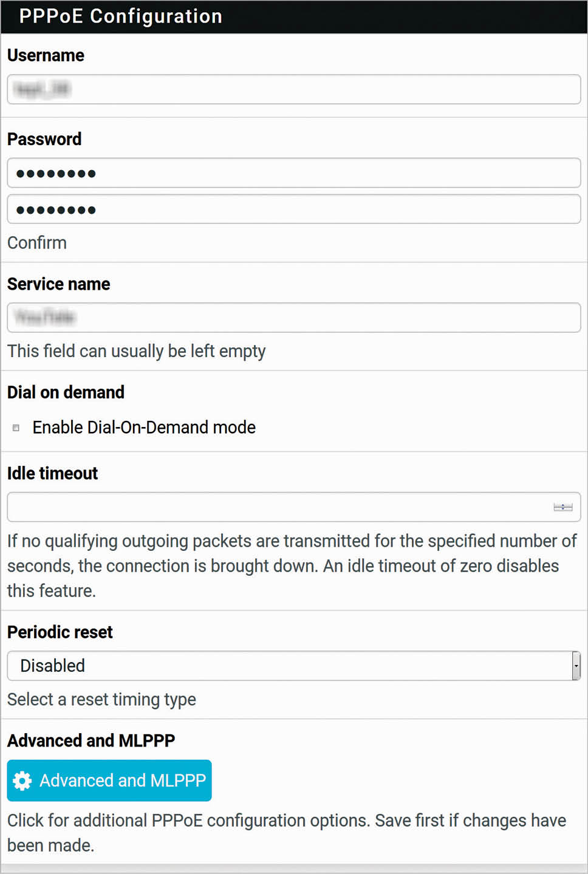
Task: Click the Confirm label under password
Action: [x=37, y=243]
